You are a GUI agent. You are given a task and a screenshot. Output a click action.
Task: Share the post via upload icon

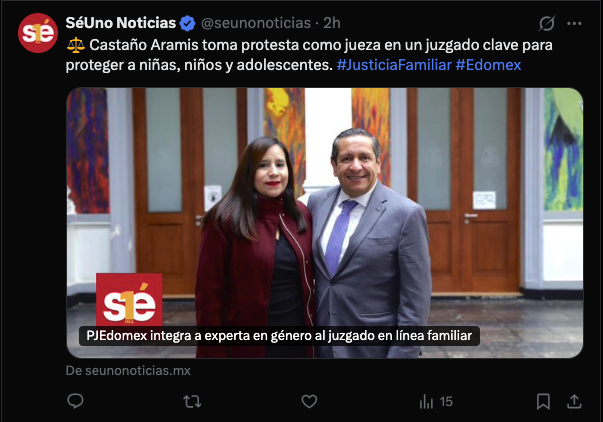pos(574,401)
